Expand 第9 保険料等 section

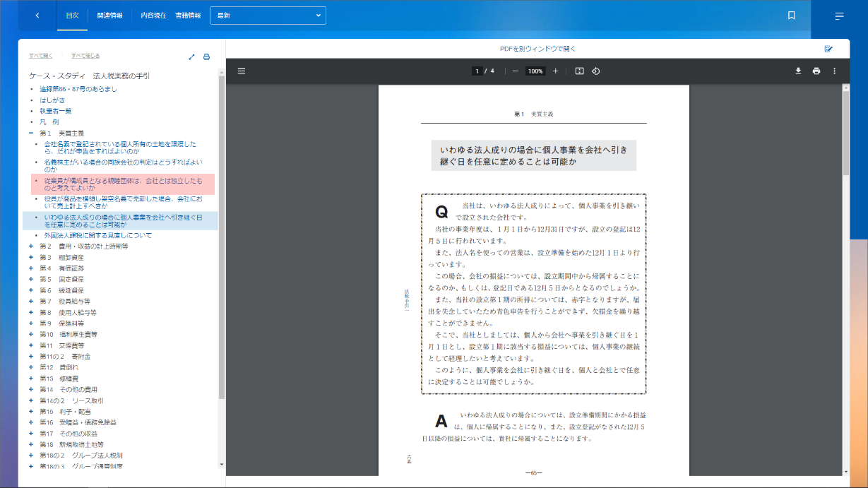tap(31, 323)
